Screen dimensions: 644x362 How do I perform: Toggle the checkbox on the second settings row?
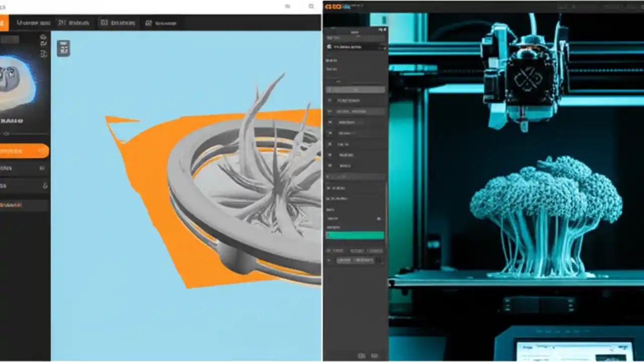pyautogui.click(x=330, y=111)
